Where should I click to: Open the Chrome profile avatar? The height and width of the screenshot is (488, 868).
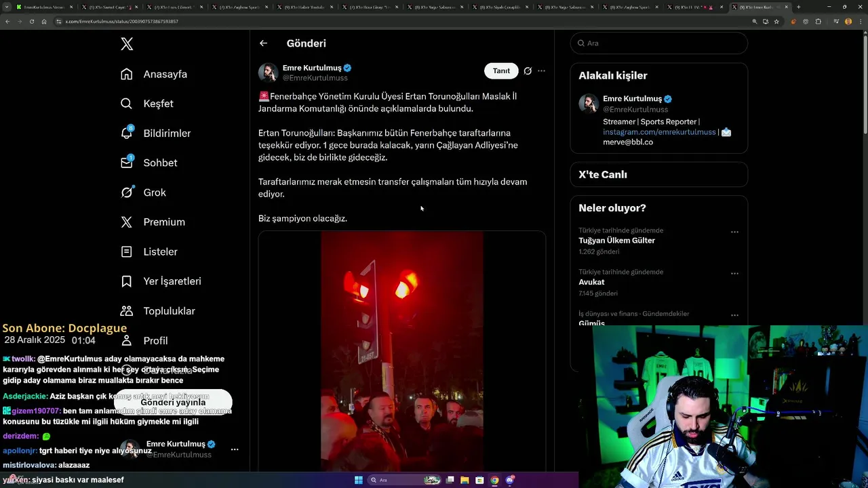pyautogui.click(x=848, y=21)
